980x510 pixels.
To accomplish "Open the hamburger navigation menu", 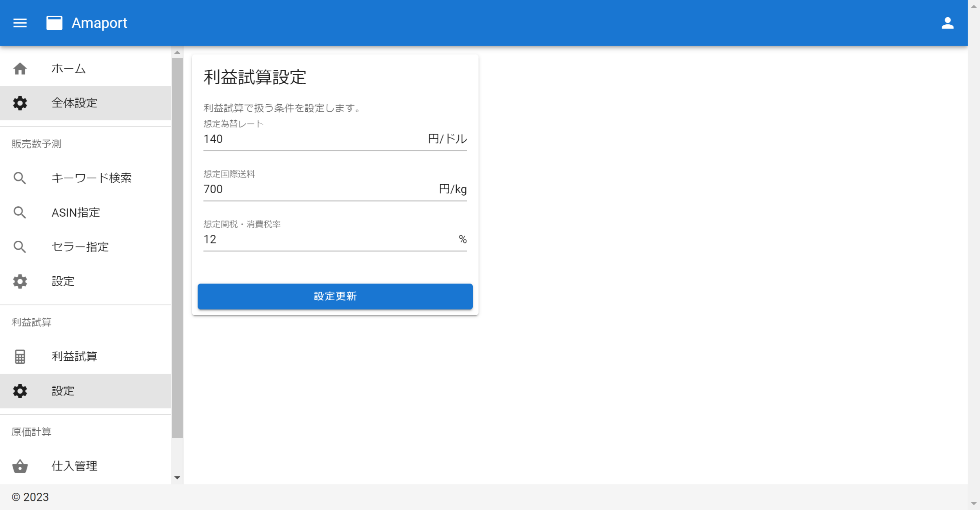I will coord(20,23).
